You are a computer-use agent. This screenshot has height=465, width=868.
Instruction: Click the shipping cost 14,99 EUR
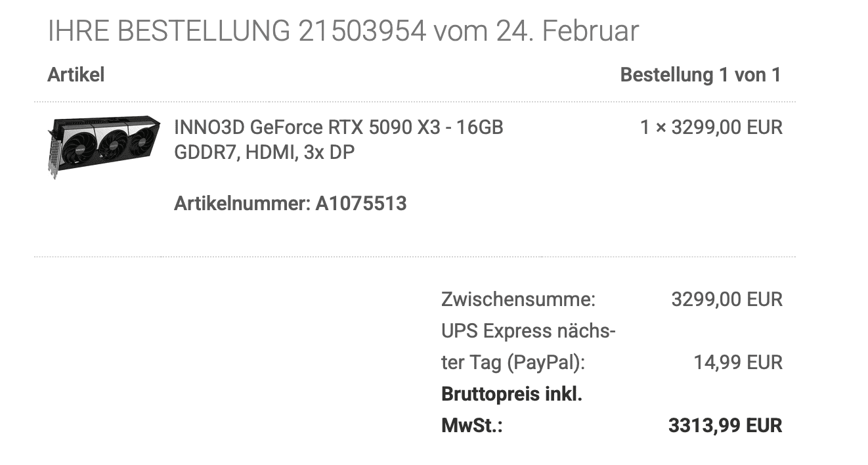[x=738, y=363]
